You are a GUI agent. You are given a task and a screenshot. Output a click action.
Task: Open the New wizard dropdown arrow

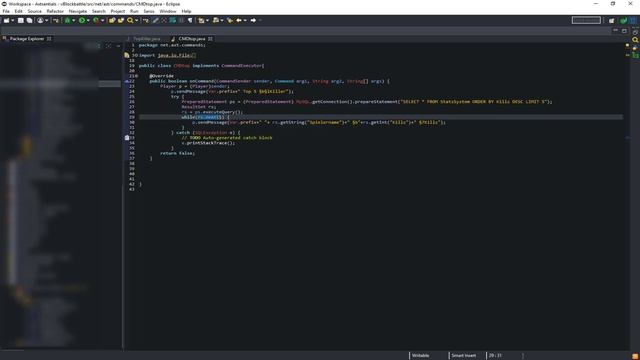(13, 20)
